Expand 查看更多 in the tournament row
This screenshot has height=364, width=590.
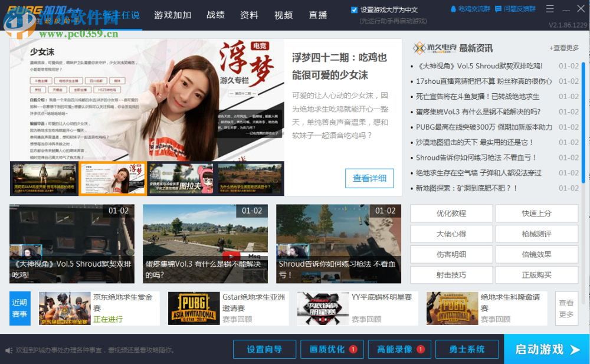pyautogui.click(x=566, y=307)
